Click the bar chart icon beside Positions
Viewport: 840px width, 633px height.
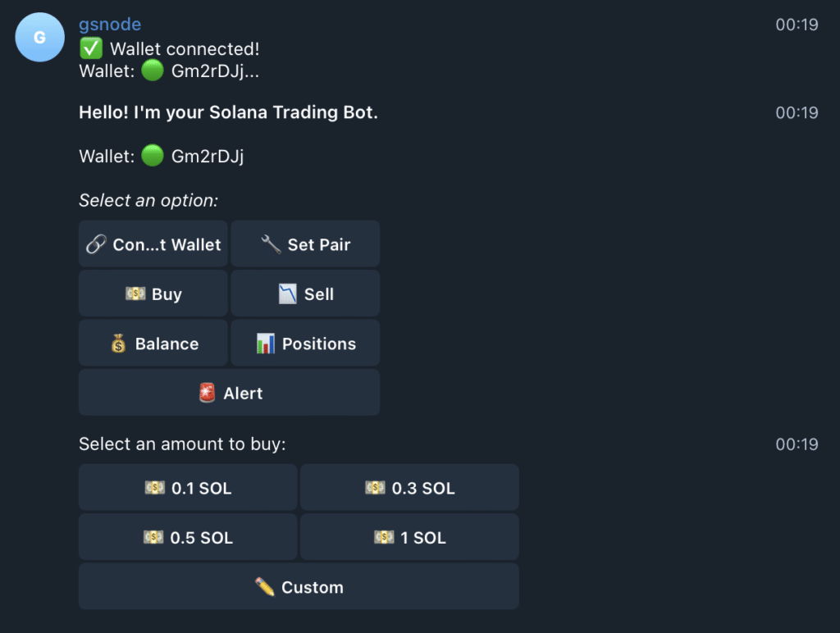[x=265, y=344]
